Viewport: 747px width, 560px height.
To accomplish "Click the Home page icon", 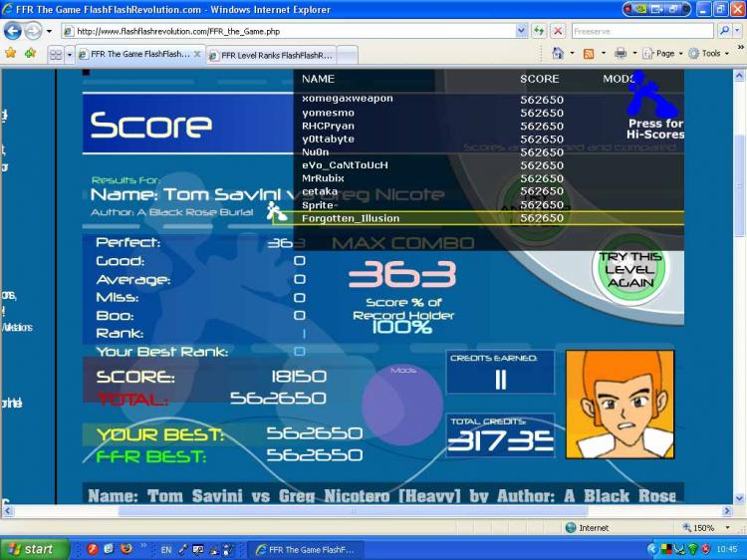I will pos(558,53).
